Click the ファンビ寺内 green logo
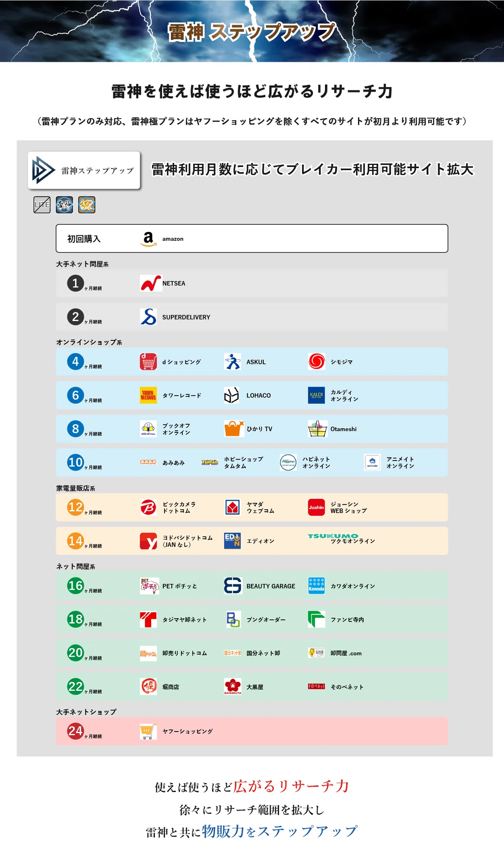Screen dimensions: 504x863 [316, 619]
